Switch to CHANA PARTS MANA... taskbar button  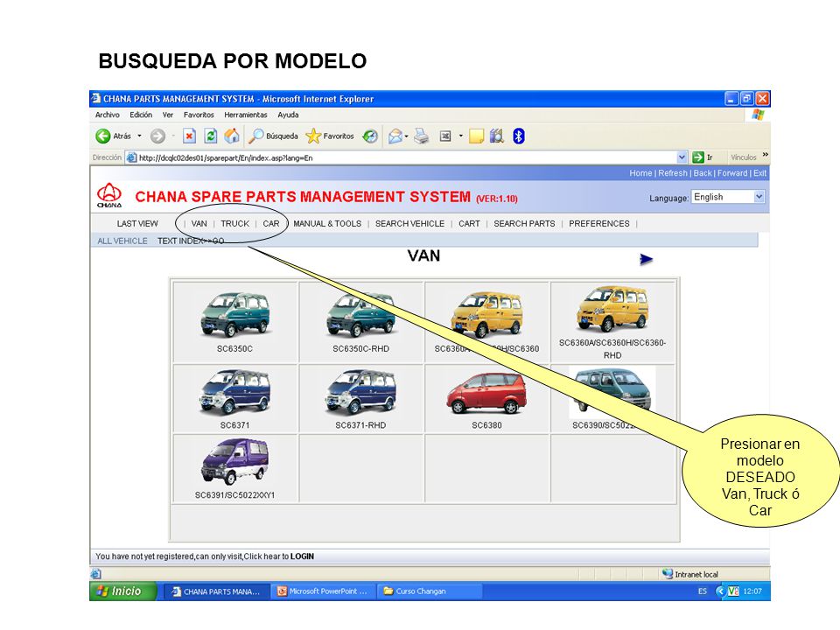pos(215,591)
